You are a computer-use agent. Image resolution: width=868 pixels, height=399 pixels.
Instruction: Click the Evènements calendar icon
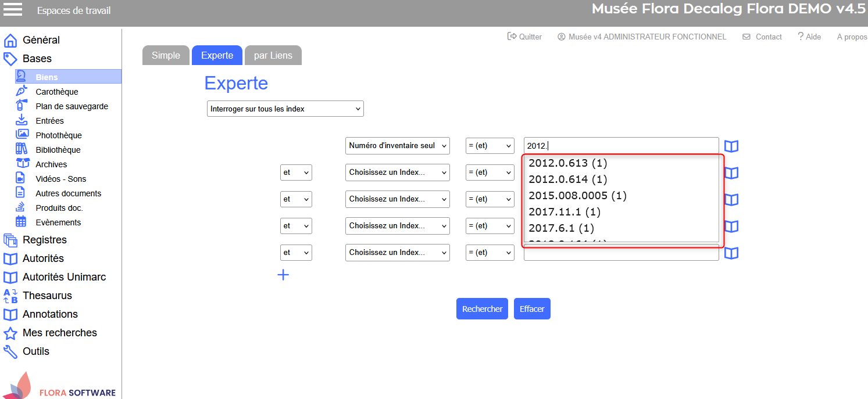(x=22, y=222)
